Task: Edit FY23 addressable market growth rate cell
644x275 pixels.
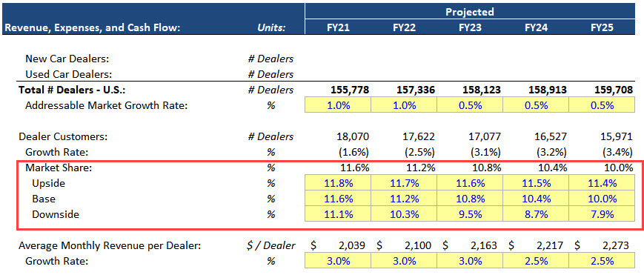Action: click(x=470, y=105)
